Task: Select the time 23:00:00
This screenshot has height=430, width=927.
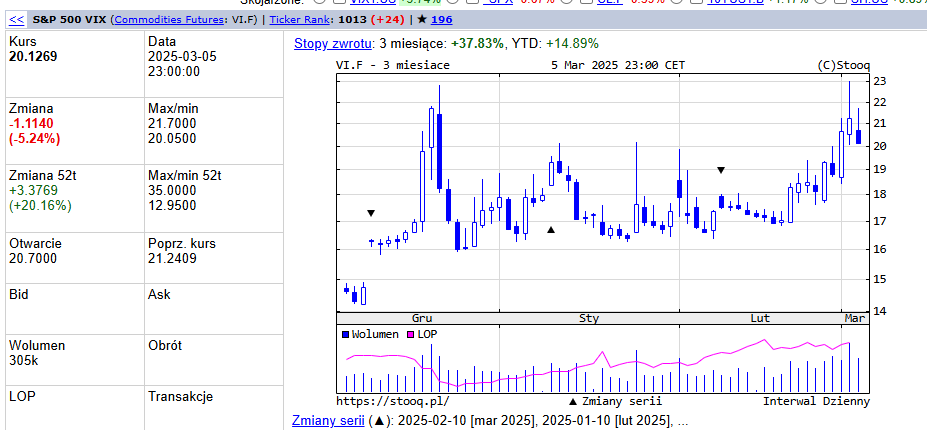Action: pos(174,72)
